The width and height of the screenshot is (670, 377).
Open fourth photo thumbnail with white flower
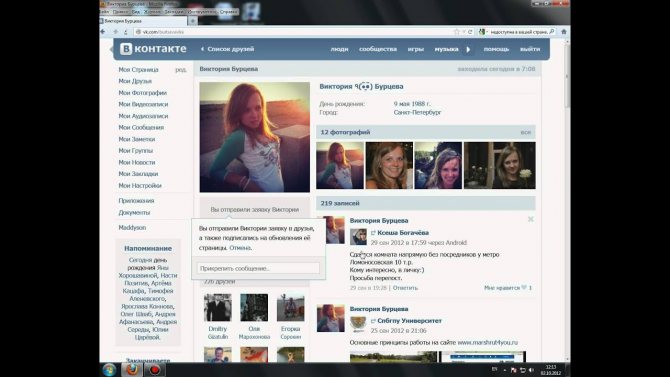tap(500, 165)
